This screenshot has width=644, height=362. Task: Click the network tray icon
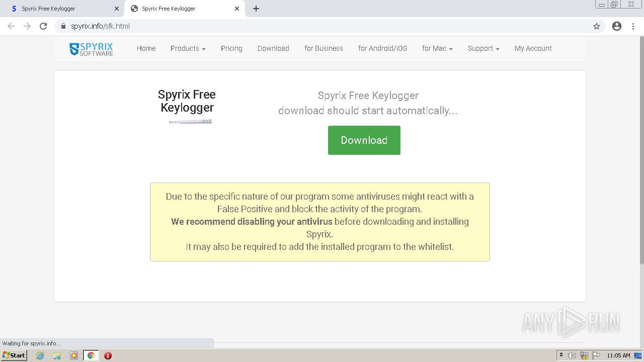click(x=584, y=355)
